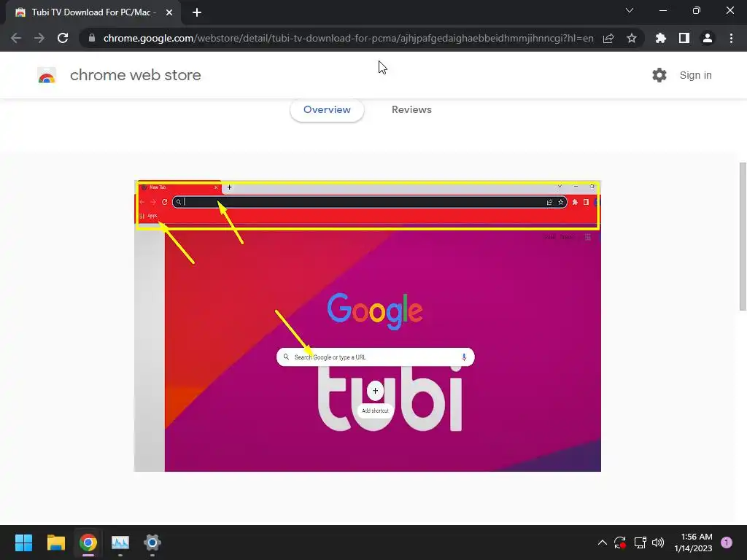Open the performance monitor taskbar app

pyautogui.click(x=120, y=542)
